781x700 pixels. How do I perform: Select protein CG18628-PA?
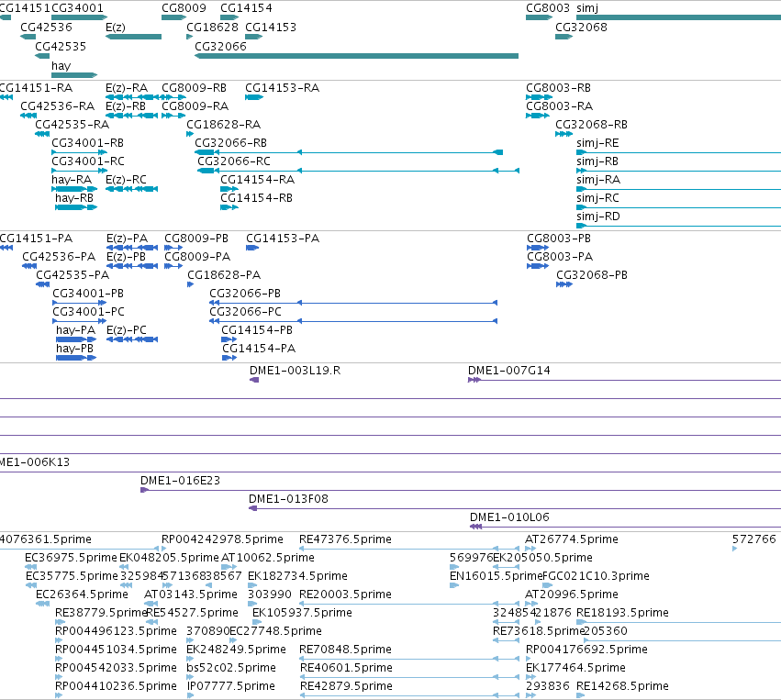224,275
